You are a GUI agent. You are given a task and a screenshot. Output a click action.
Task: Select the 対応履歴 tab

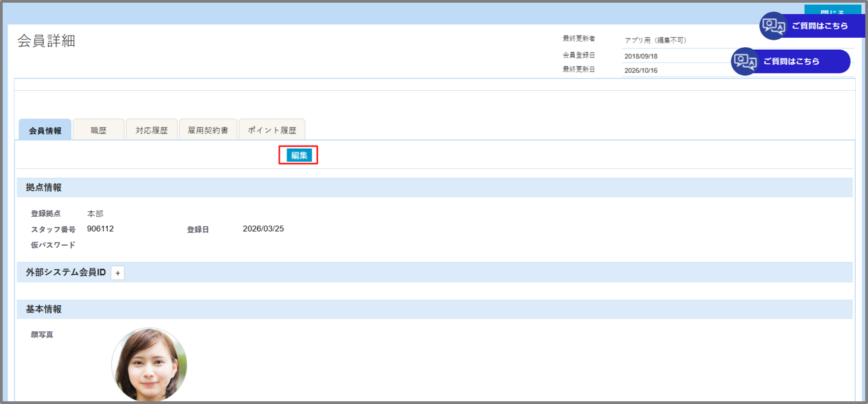[x=152, y=130]
